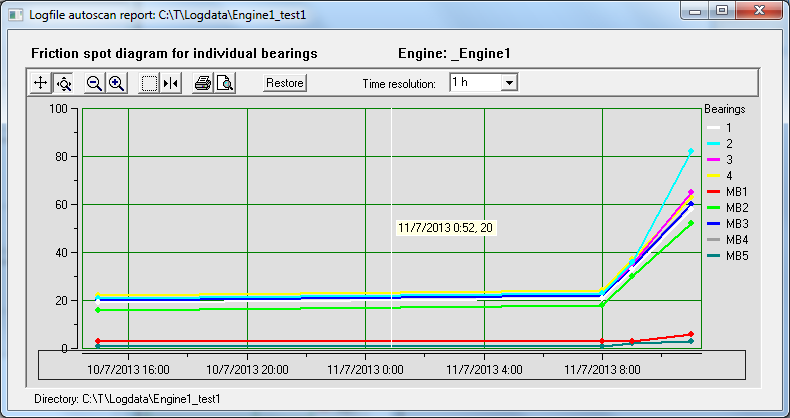Open print preview icon
The width and height of the screenshot is (790, 418).
tap(225, 83)
